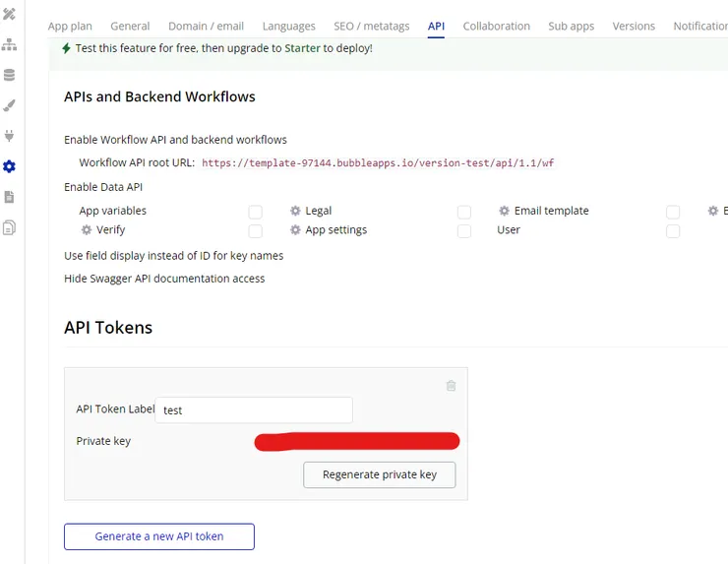
Task: Open the Design tab icon in sidebar
Action: pos(10,14)
